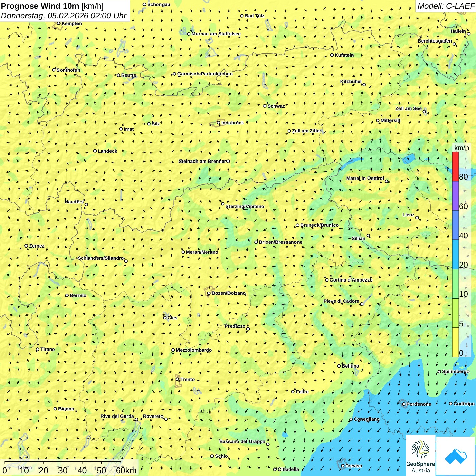Click the 'Murnau am Staffelsee' label
The height and width of the screenshot is (476, 476).
click(216, 34)
